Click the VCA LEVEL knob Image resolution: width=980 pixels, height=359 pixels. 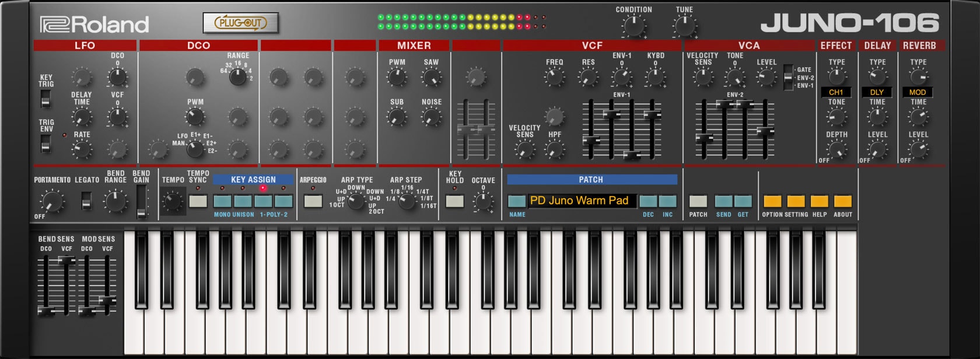tap(766, 77)
